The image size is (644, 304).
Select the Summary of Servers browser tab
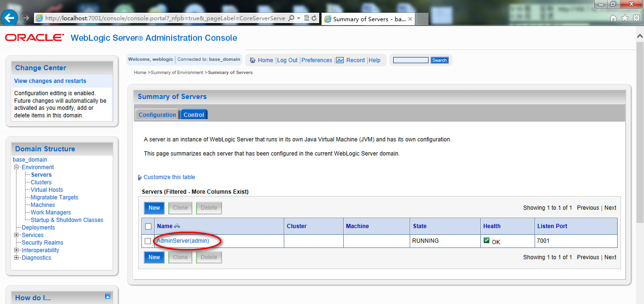(368, 19)
